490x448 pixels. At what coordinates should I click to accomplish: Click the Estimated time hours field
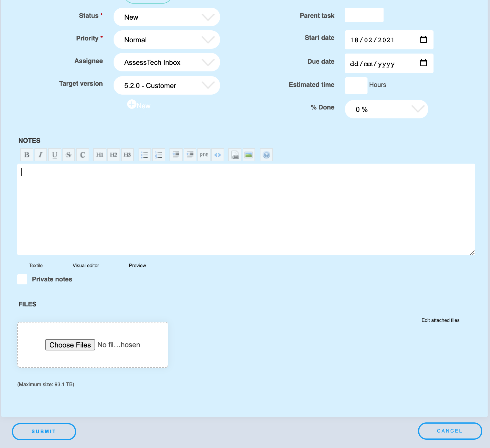click(x=356, y=86)
